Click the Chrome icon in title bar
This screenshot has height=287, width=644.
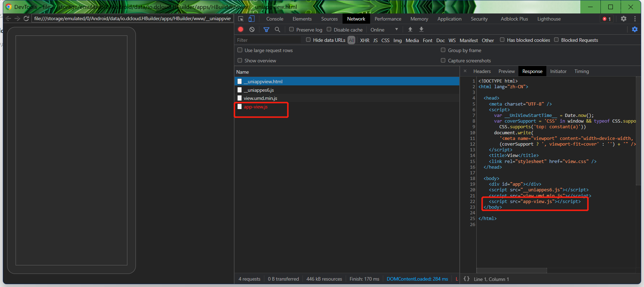(x=8, y=7)
